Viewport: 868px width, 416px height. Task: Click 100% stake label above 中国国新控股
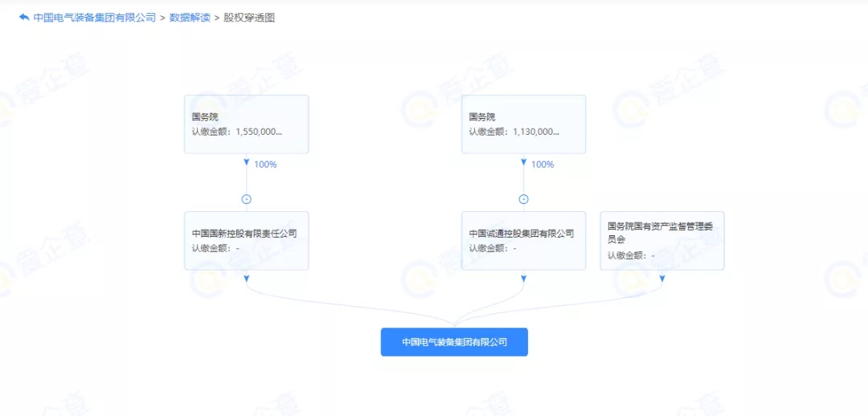click(265, 165)
